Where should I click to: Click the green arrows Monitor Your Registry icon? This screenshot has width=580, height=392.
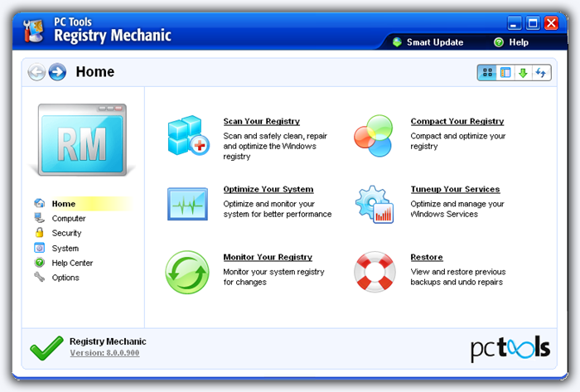(x=187, y=273)
